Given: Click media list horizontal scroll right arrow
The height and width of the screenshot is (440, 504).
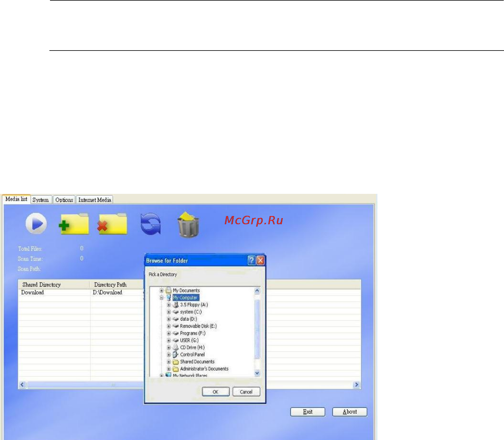Looking at the screenshot, I should 357,384.
